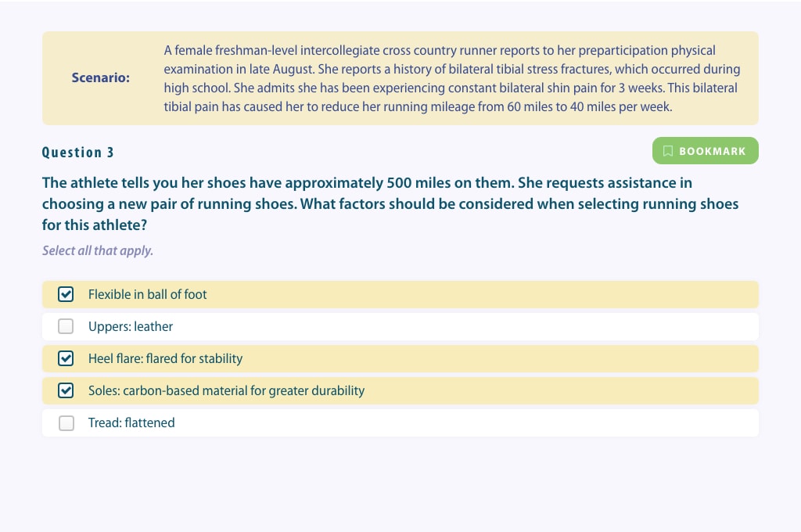The image size is (801, 532).
Task: Choose the 'Tread: flattened' answer text
Action: [131, 423]
